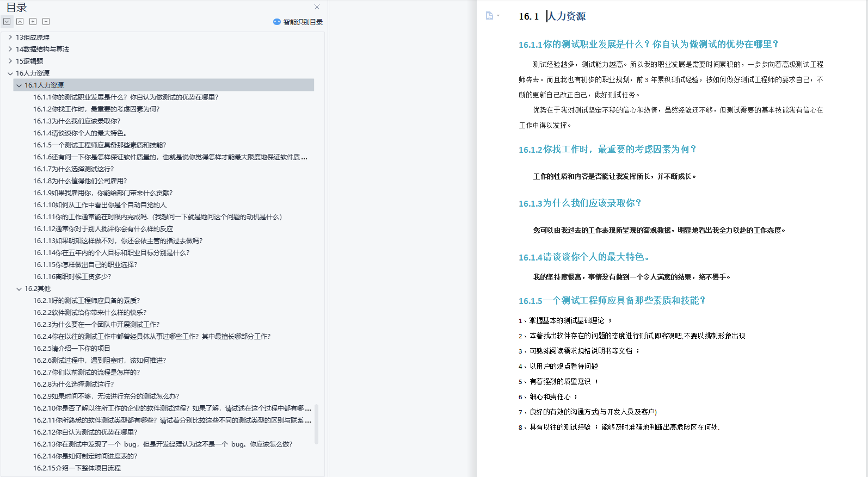The height and width of the screenshot is (477, 868).
Task: Close the 目录 panel with the X
Action: (x=317, y=7)
